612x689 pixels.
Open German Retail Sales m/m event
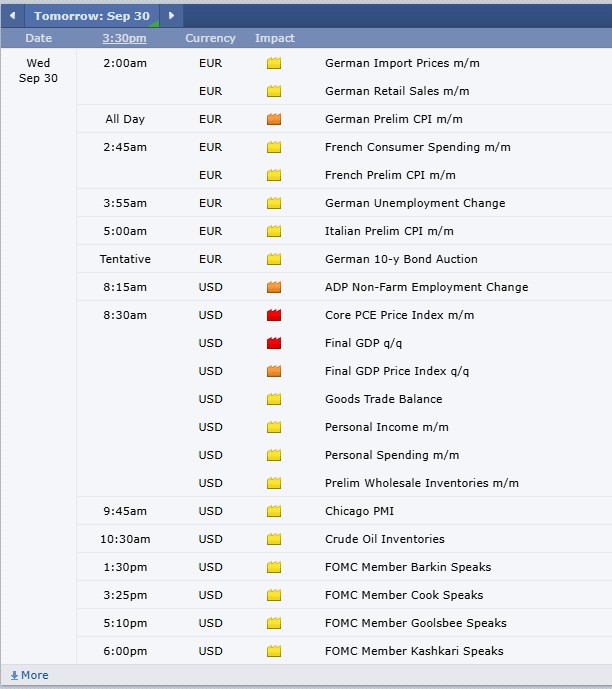pyautogui.click(x=397, y=91)
